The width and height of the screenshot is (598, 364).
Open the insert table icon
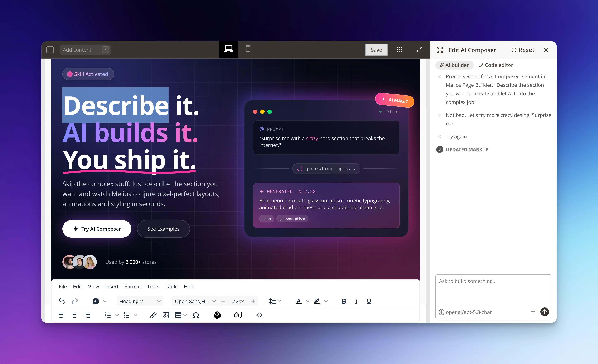point(178,315)
